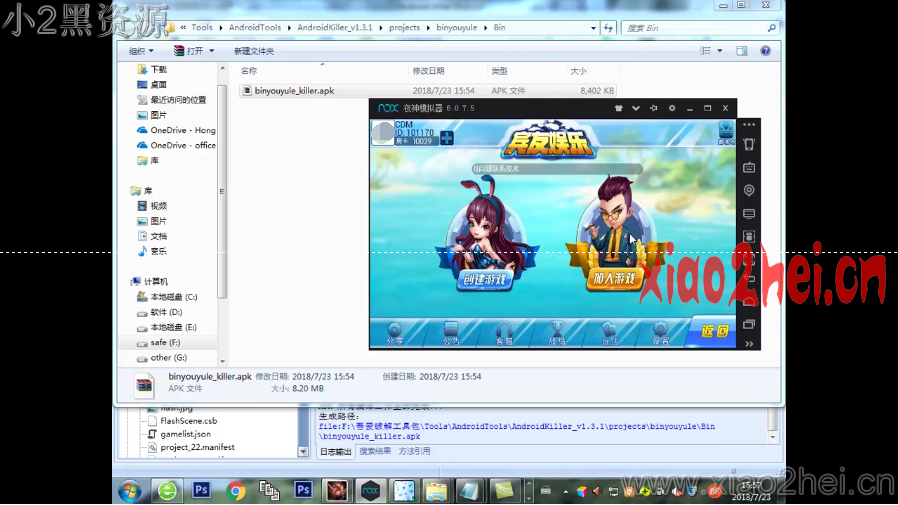Sort by the 大小 column header
This screenshot has height=505, width=898.
click(578, 71)
